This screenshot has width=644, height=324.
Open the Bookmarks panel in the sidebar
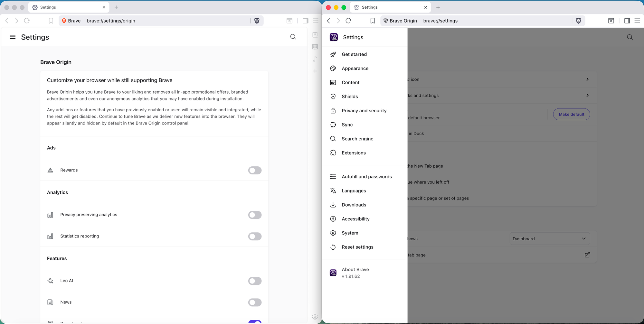(x=315, y=35)
